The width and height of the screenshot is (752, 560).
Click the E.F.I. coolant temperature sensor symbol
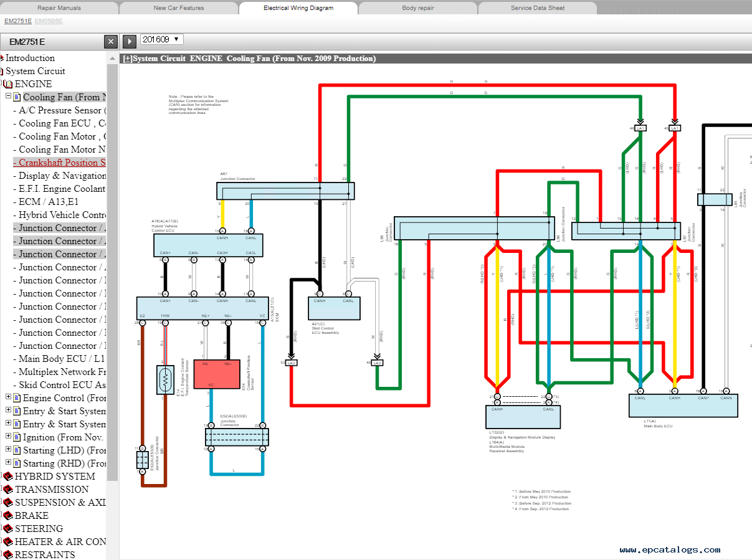pos(165,379)
